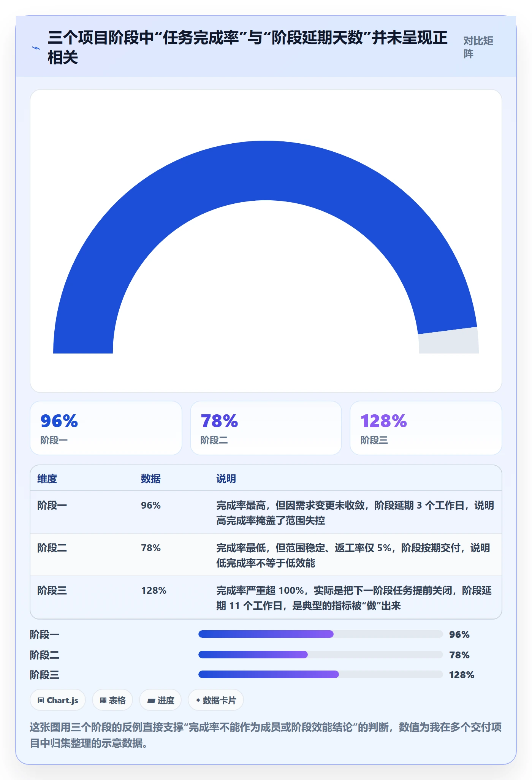Image resolution: width=532 pixels, height=780 pixels.
Task: Click the 对比矩阵 label in the header
Action: [x=478, y=47]
